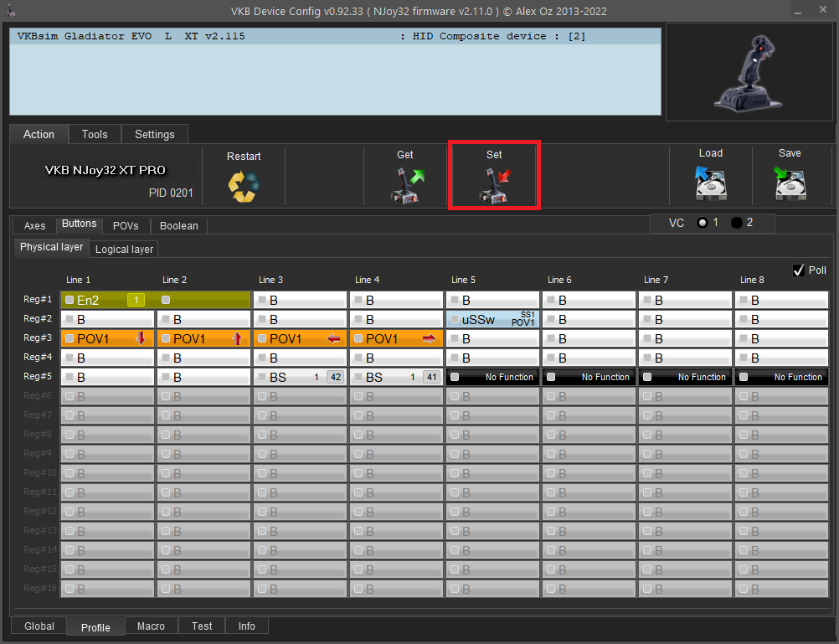
Task: Click the Save to disk icon
Action: pos(790,183)
